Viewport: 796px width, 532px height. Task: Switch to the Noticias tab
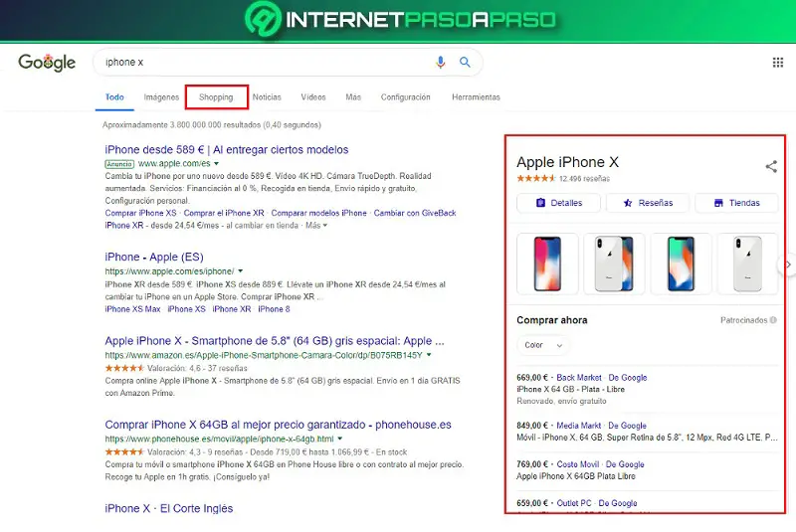click(267, 96)
